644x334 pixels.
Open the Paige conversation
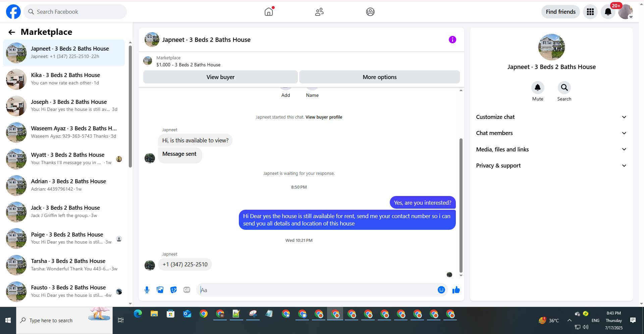click(x=64, y=238)
